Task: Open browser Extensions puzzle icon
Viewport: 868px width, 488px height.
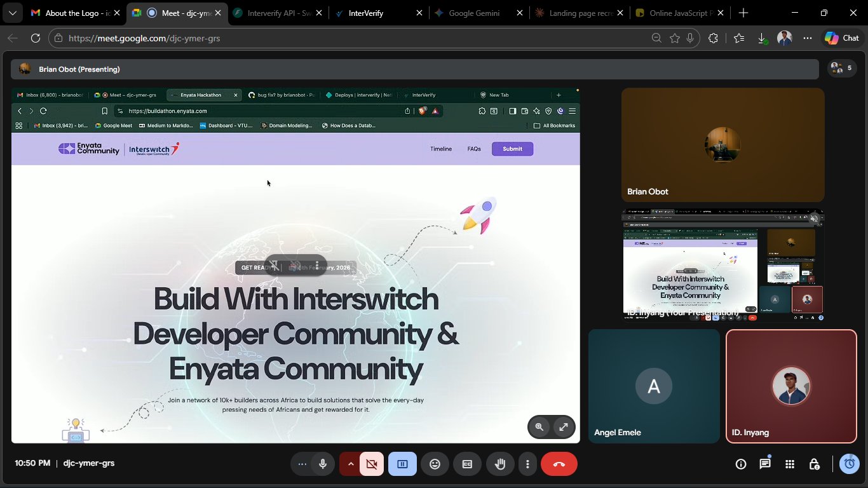Action: 713,38
